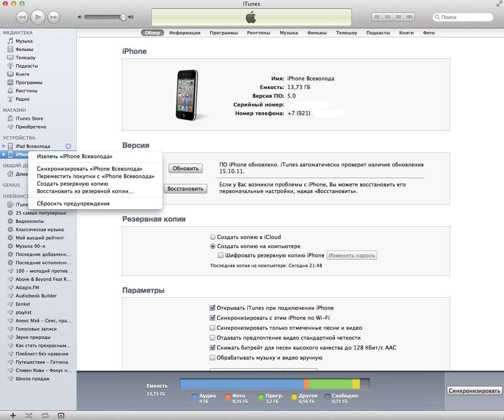Show artwork viewer icon in the bottom bar
Screen dimensions: 504x420
pyautogui.click(x=61, y=415)
